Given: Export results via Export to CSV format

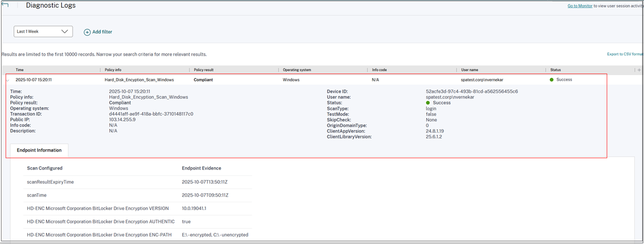Looking at the screenshot, I should pos(625,54).
